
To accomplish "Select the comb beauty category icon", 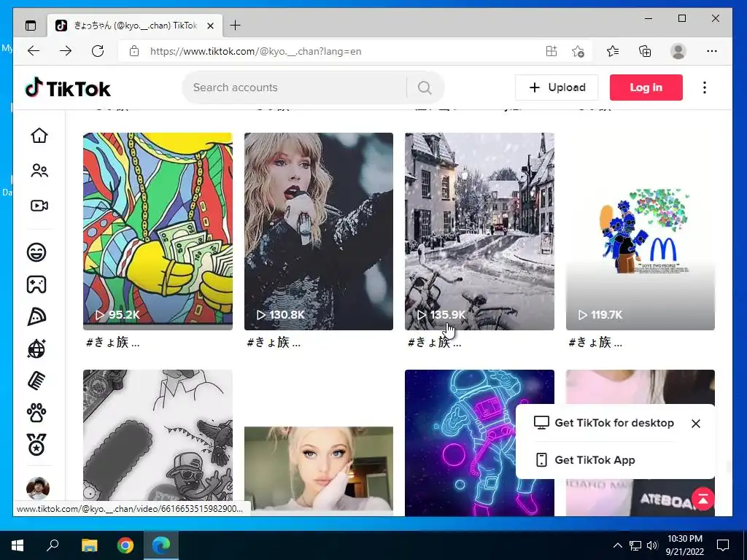I will tap(36, 381).
